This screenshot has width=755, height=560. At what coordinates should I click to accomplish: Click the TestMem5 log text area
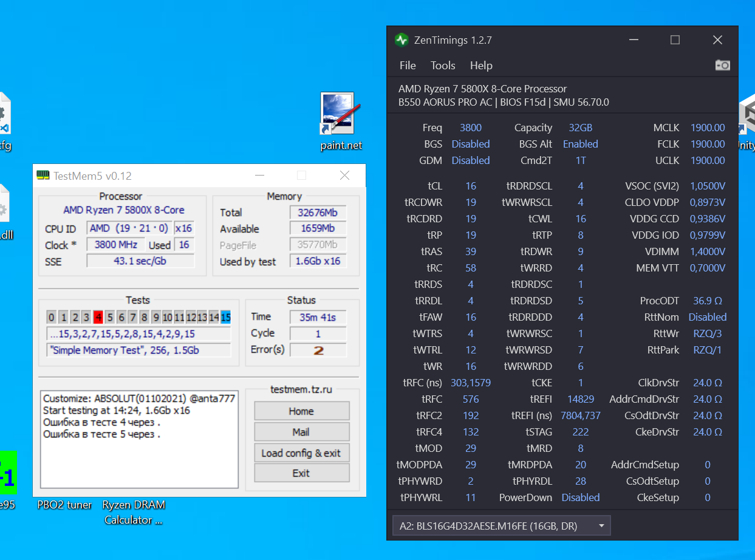pos(140,439)
